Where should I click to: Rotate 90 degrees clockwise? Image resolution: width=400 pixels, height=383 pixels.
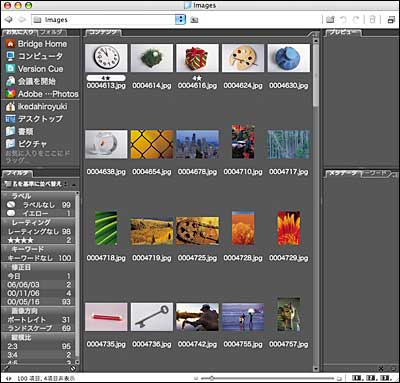pyautogui.click(x=356, y=20)
